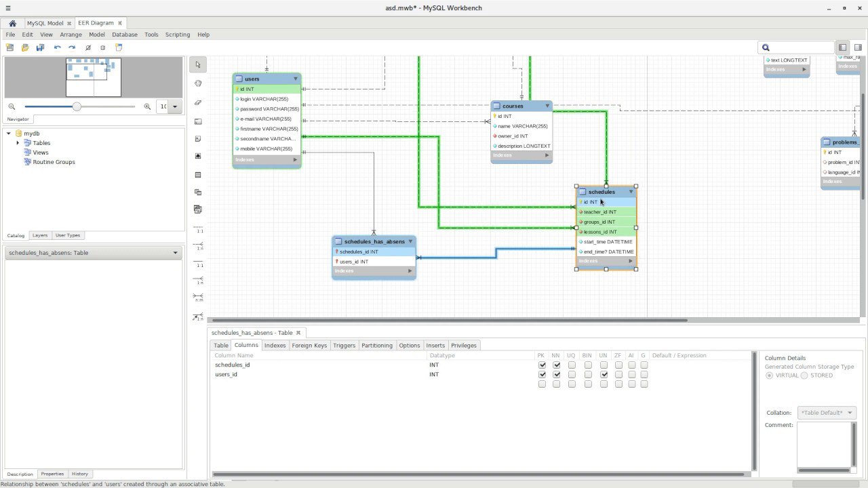The height and width of the screenshot is (488, 868).
Task: Click the zoom out magnifier icon
Action: [x=12, y=106]
